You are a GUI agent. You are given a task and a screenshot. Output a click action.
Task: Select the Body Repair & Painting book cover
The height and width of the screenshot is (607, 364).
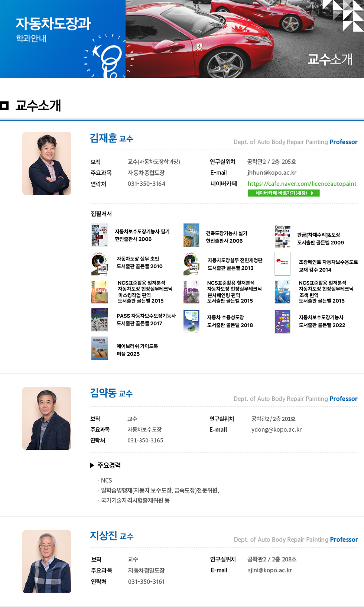pos(282,236)
